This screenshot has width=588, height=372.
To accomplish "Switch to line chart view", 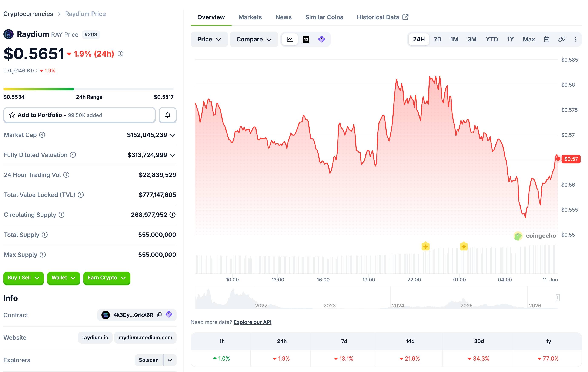I will (x=290, y=39).
